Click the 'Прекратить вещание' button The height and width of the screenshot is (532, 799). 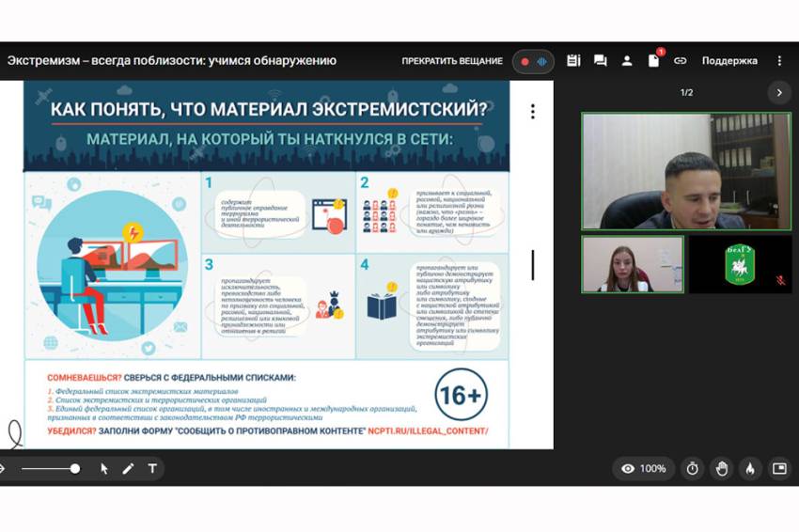click(x=452, y=61)
